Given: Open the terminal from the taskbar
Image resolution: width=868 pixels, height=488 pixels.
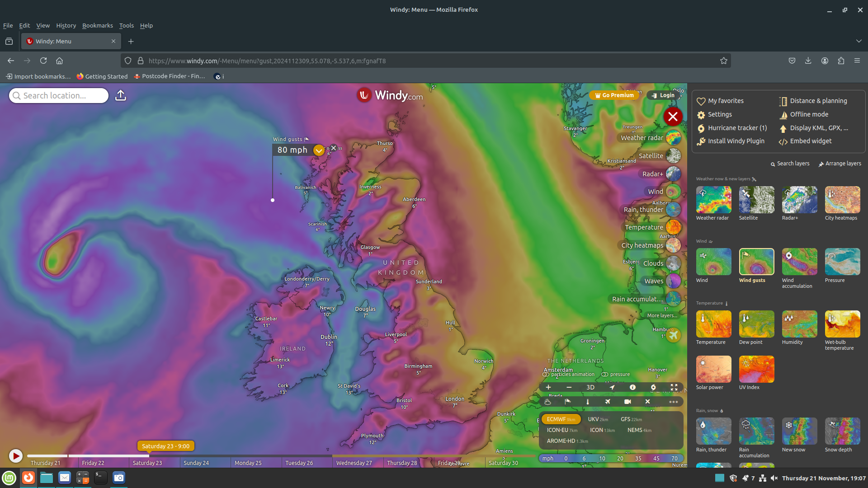Looking at the screenshot, I should pos(100,478).
